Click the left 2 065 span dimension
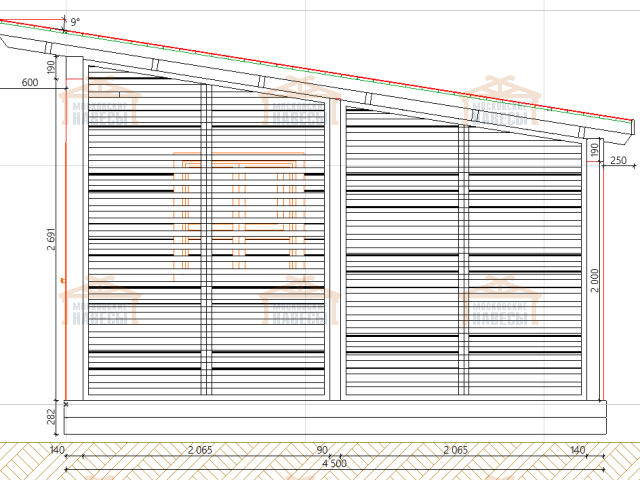The width and height of the screenshot is (640, 480). pos(198,451)
